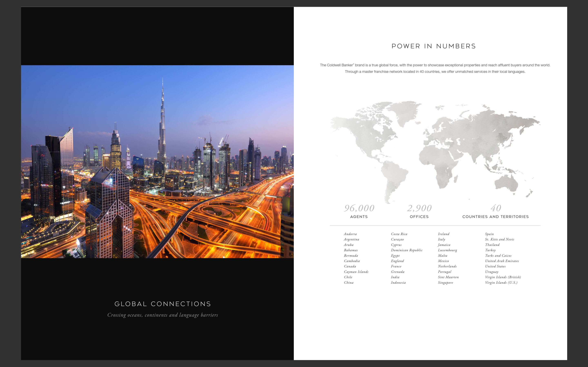Click Dominican Republic in the country list
The height and width of the screenshot is (367, 588).
(x=406, y=250)
